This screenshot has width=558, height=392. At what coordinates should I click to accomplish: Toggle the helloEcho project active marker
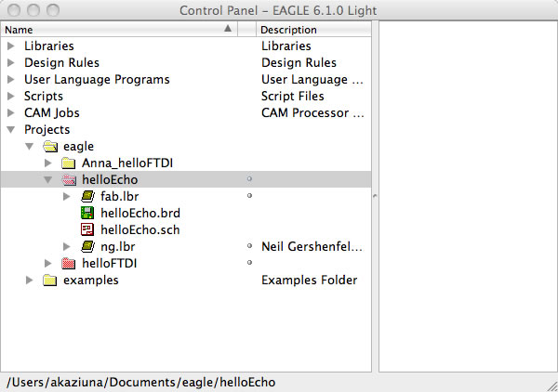pos(249,178)
